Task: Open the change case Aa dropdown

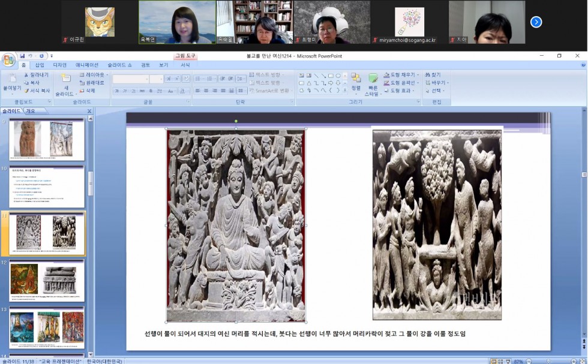Action: [172, 91]
